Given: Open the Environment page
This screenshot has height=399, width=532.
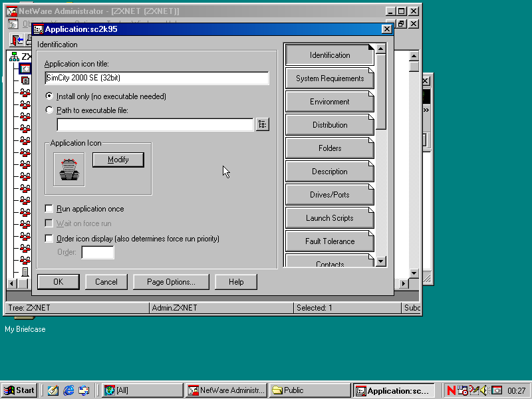Looking at the screenshot, I should [329, 102].
